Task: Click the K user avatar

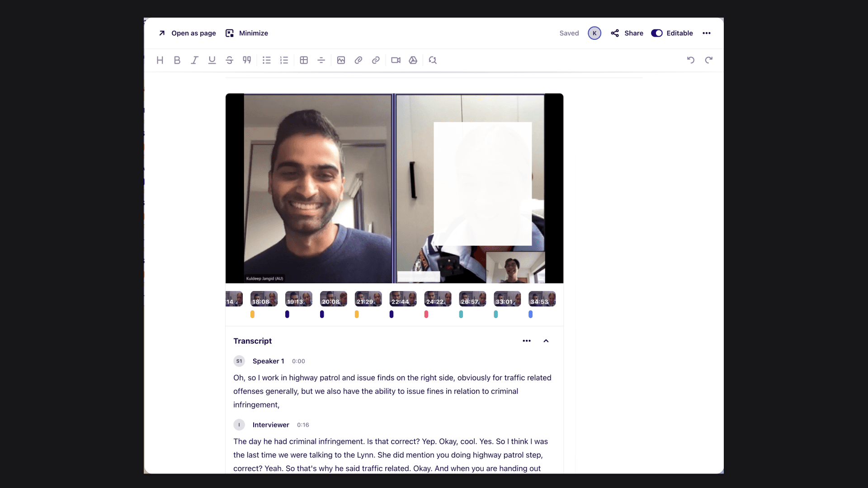Action: 594,33
